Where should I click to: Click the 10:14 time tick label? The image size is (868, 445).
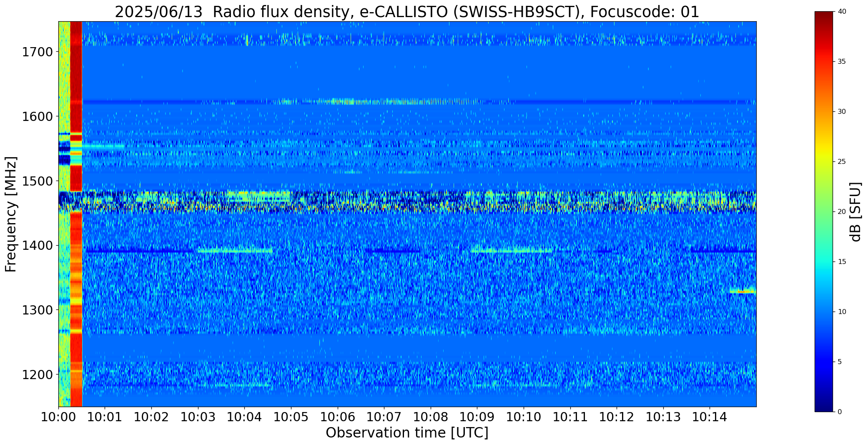pos(710,417)
